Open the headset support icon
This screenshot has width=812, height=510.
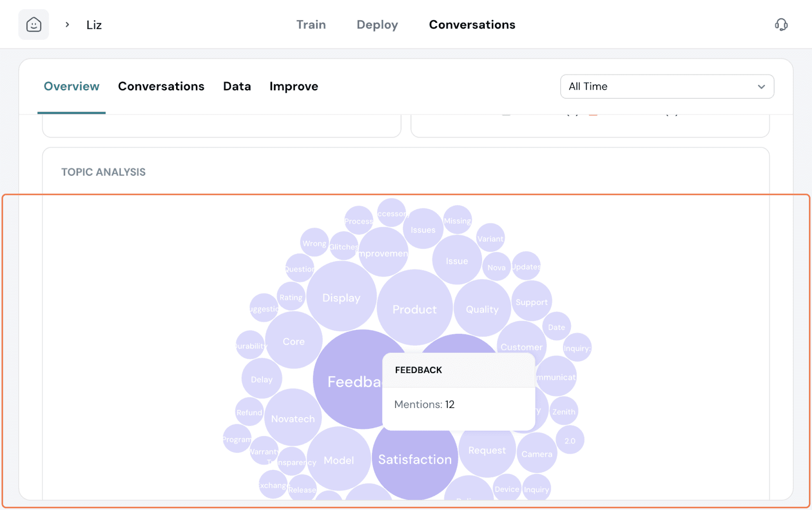tap(781, 24)
